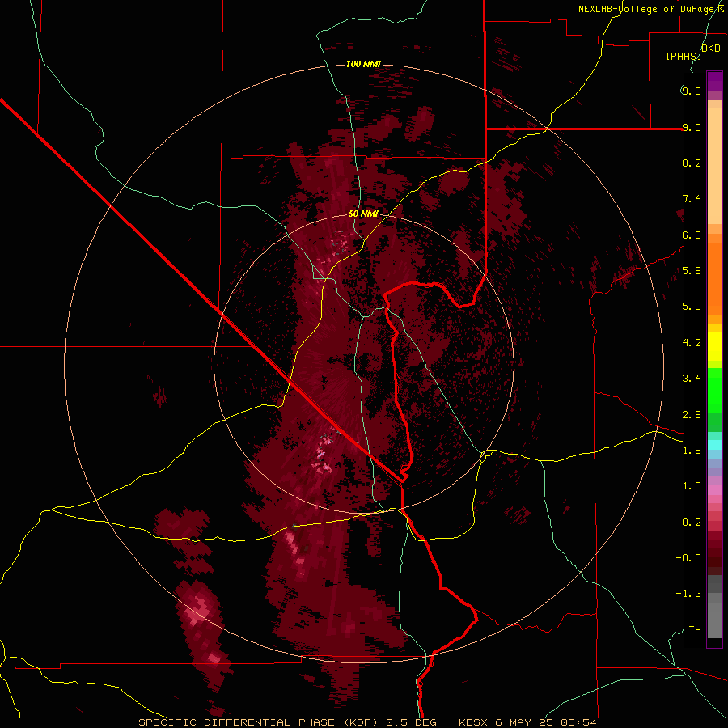The width and height of the screenshot is (728, 728).
Task: Click the 5.8 legend value label
Action: click(692, 271)
